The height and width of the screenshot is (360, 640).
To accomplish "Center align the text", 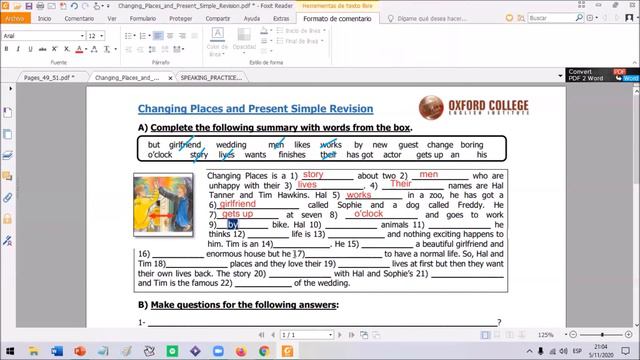I will coord(170,36).
